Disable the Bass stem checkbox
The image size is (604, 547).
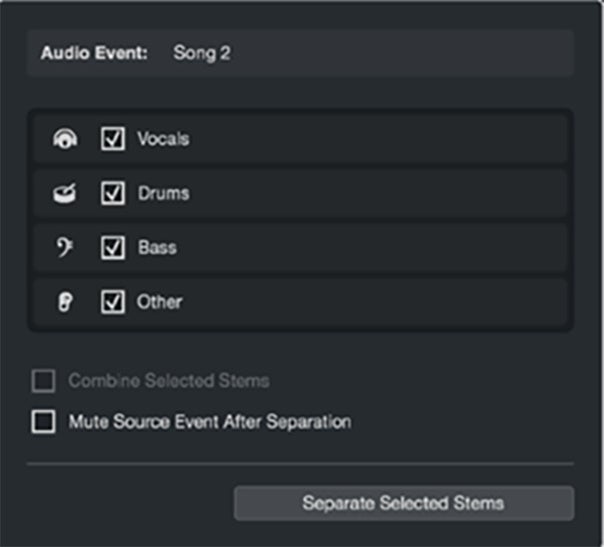coord(113,247)
